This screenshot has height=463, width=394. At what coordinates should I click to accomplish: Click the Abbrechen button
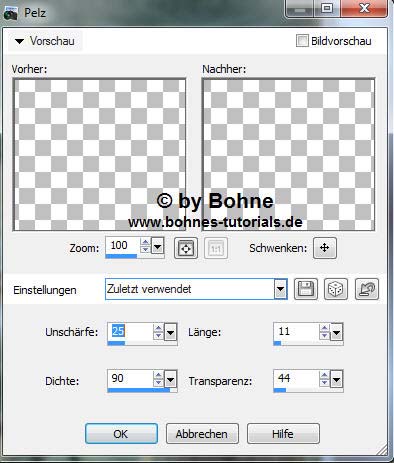point(202,434)
